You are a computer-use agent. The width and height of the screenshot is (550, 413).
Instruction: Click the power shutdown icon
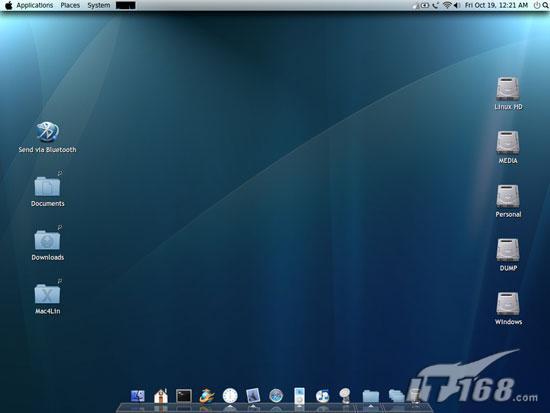537,5
